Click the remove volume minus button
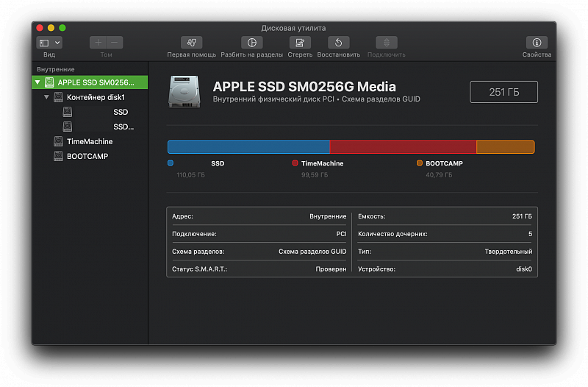The height and width of the screenshot is (387, 588). (115, 43)
